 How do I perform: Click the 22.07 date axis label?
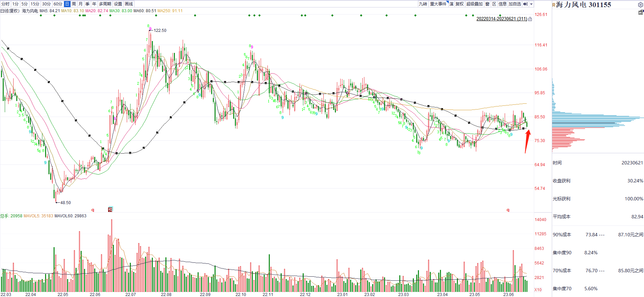(130, 294)
